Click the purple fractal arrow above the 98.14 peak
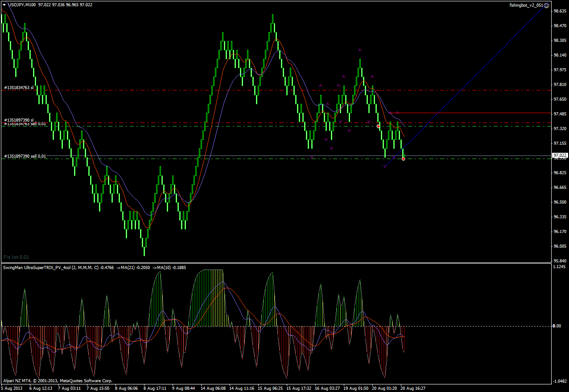569x392 pixels. pyautogui.click(x=360, y=50)
